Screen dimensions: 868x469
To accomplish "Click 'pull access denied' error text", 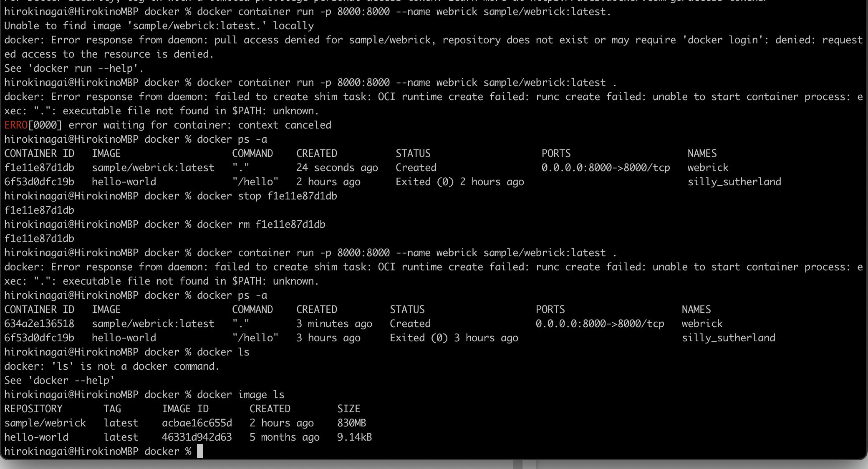I will pos(267,40).
